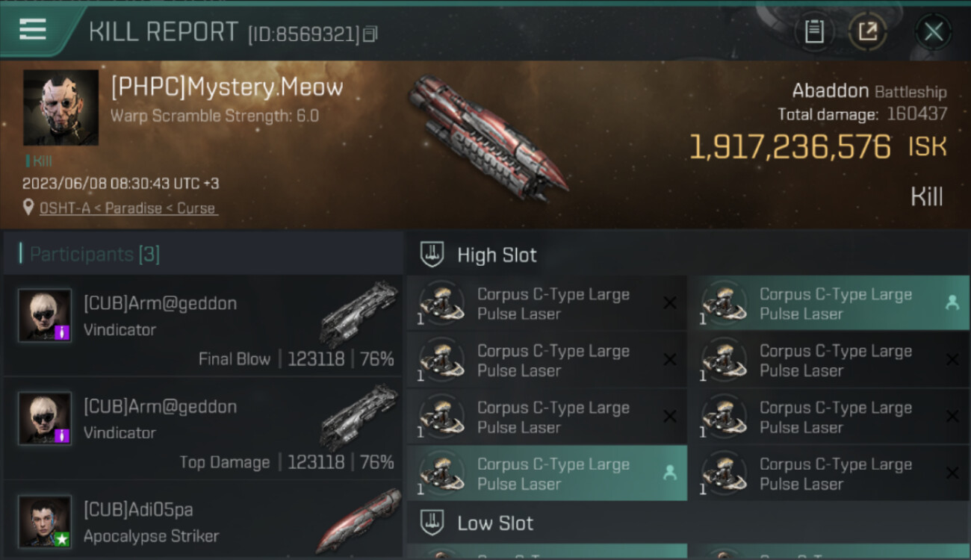The image size is (971, 560).
Task: Click the High Slot section icon
Action: [x=432, y=255]
